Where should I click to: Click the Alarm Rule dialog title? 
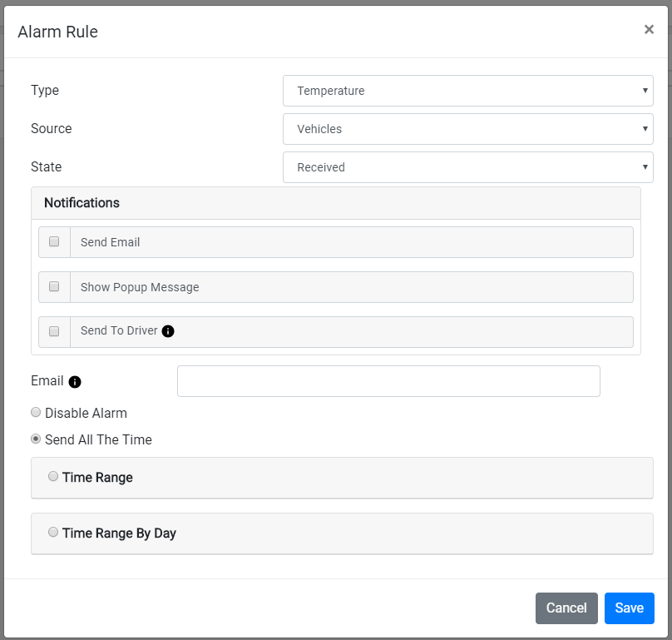pyautogui.click(x=58, y=32)
